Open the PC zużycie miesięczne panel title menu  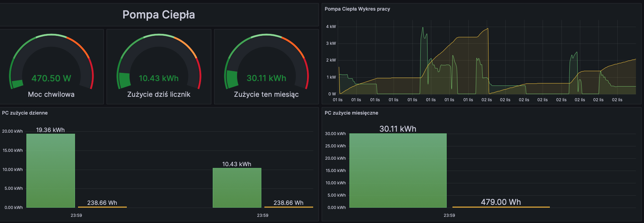pyautogui.click(x=351, y=113)
